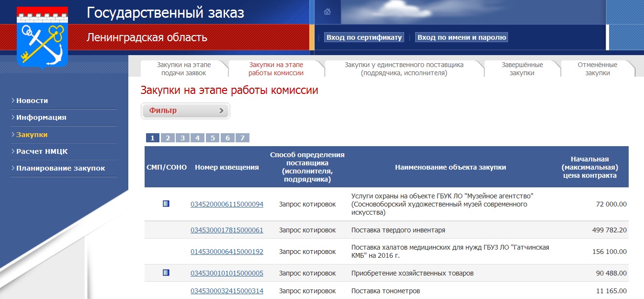
Task: Select Закупки in the sidebar menu
Action: point(32,135)
